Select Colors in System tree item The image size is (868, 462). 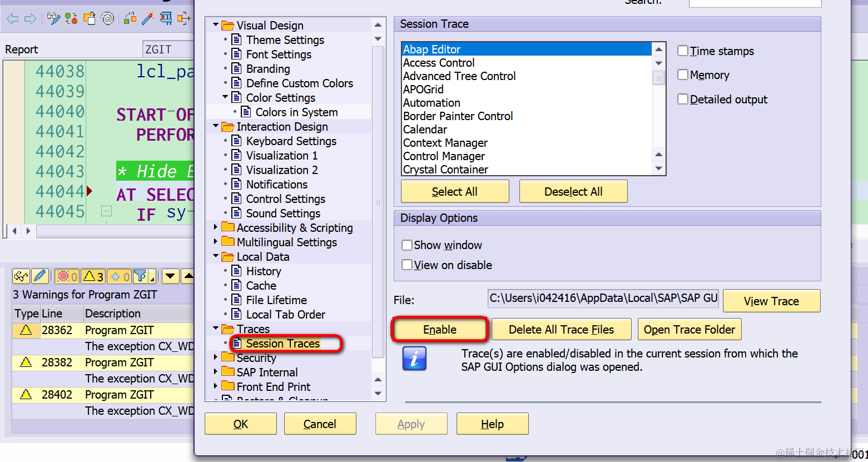coord(296,112)
